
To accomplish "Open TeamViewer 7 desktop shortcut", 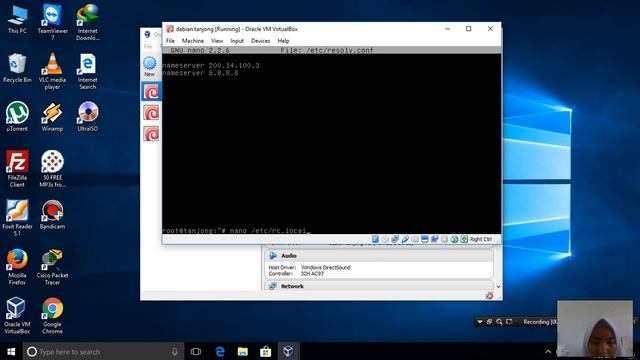I will pyautogui.click(x=52, y=22).
